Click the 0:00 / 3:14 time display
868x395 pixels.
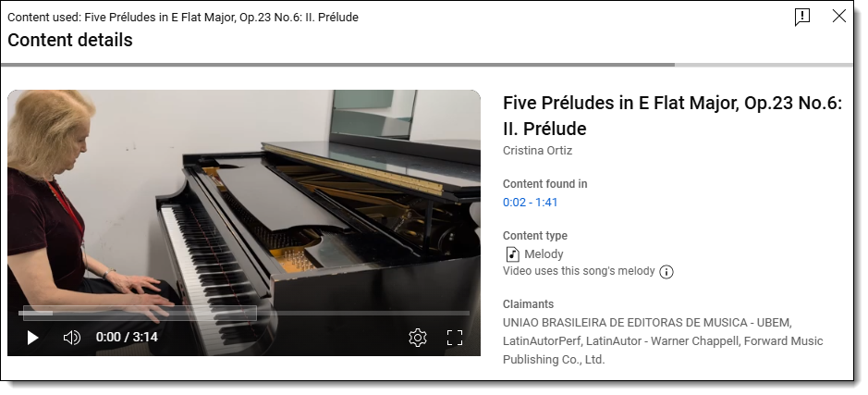click(127, 337)
